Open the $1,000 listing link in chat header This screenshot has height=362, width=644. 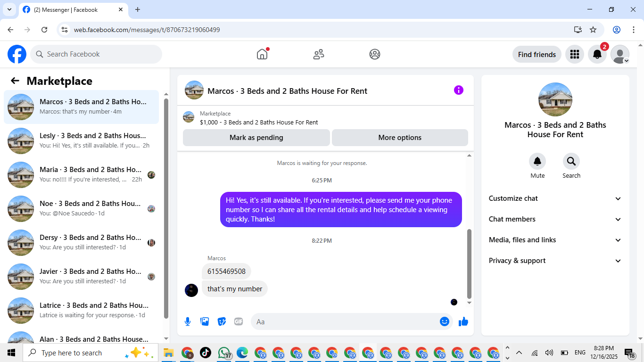click(x=259, y=122)
